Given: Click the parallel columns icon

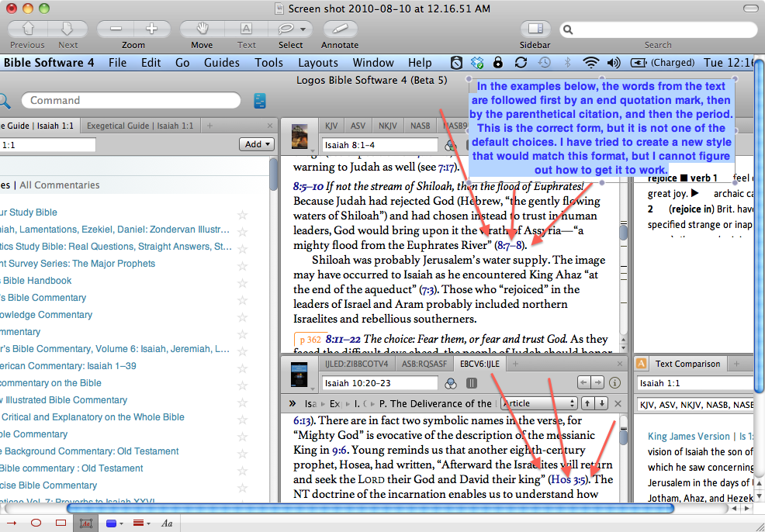Looking at the screenshot, I should pyautogui.click(x=471, y=383).
